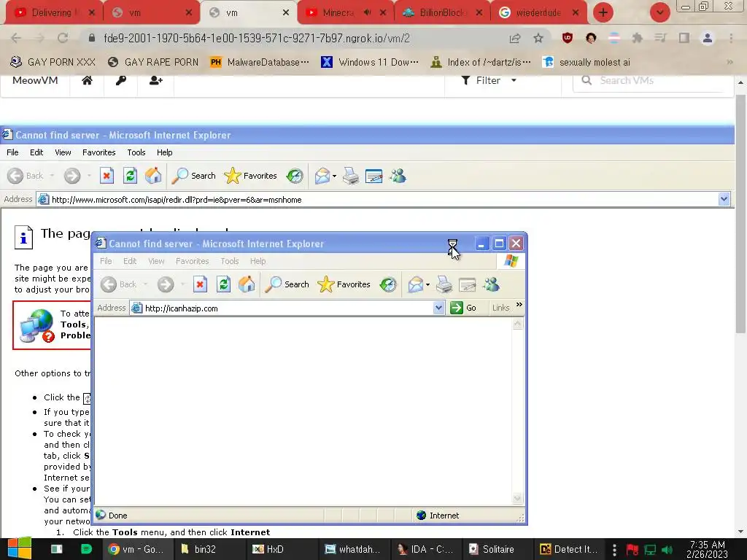747x560 pixels.
Task: Expand address dropdown in background IE window
Action: pyautogui.click(x=724, y=199)
